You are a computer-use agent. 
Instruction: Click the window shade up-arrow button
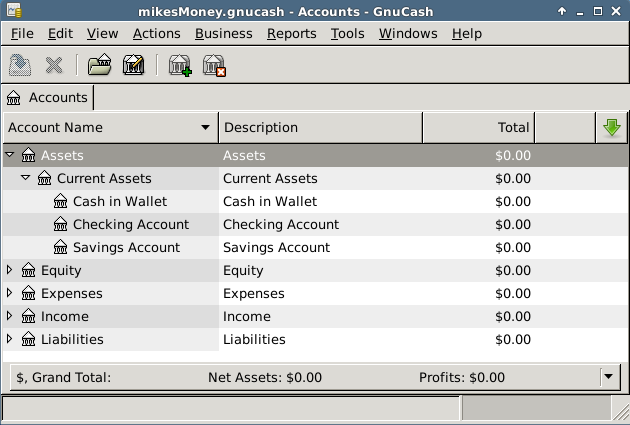pos(562,11)
